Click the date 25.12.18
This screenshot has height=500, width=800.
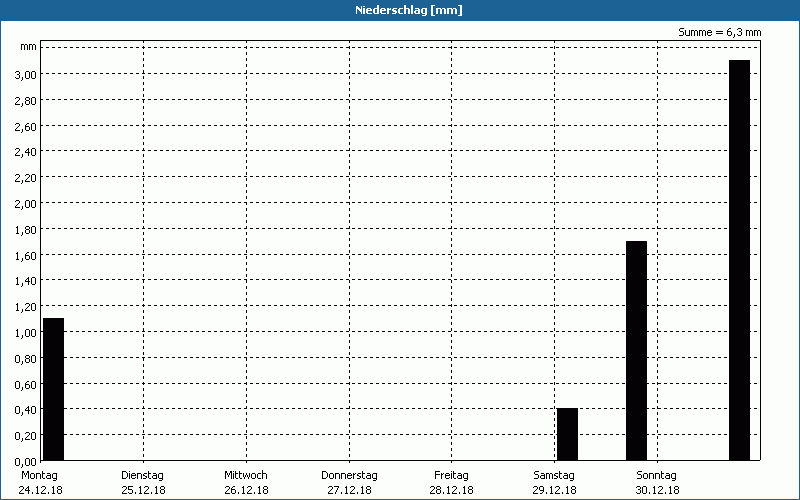pos(143,490)
